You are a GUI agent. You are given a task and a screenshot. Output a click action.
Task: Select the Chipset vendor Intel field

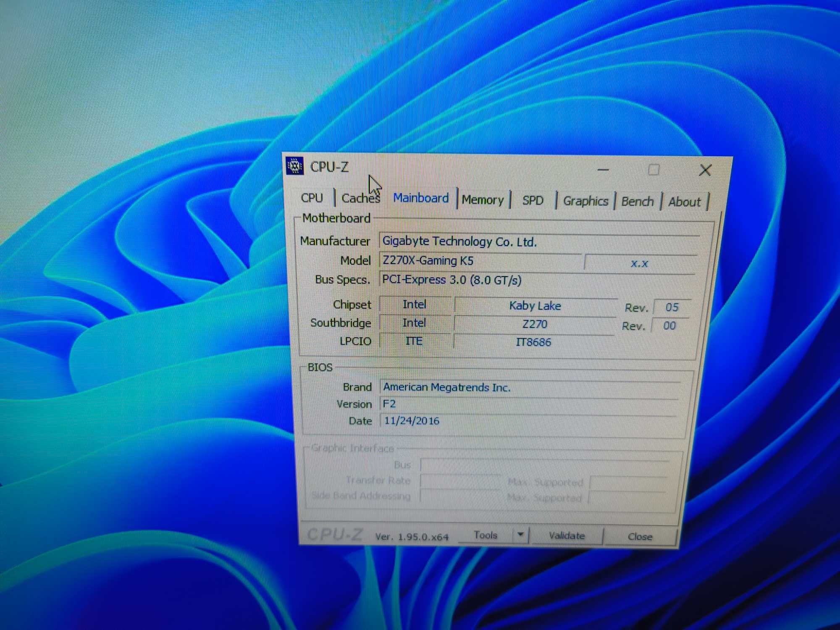415,304
